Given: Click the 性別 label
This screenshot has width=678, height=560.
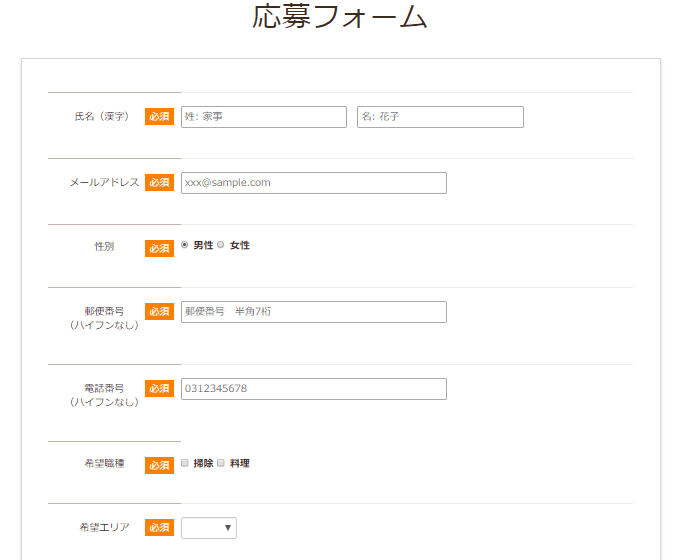Looking at the screenshot, I should click(x=104, y=246).
